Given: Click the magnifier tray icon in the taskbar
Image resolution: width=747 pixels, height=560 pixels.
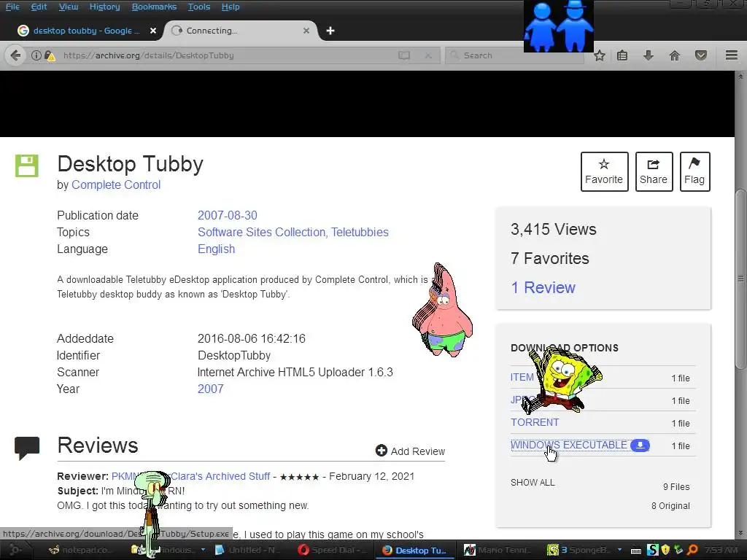Looking at the screenshot, I should (692, 550).
